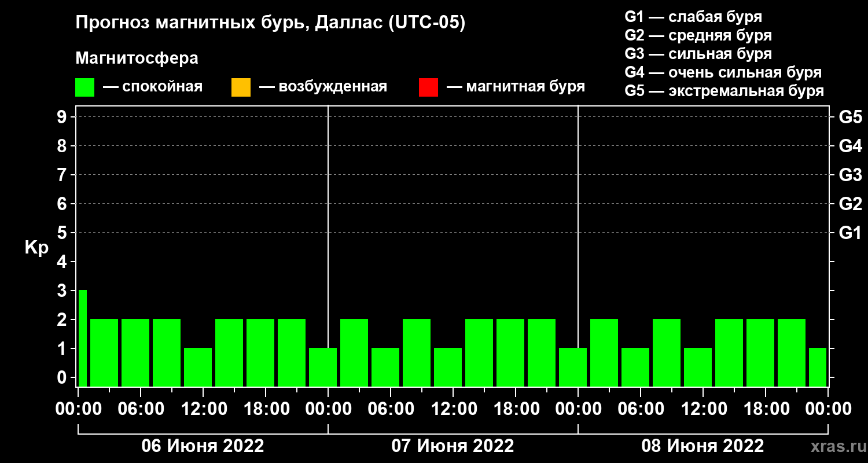Click the '08 Июня 2022' date label
This screenshot has width=868, height=463.
point(703,446)
